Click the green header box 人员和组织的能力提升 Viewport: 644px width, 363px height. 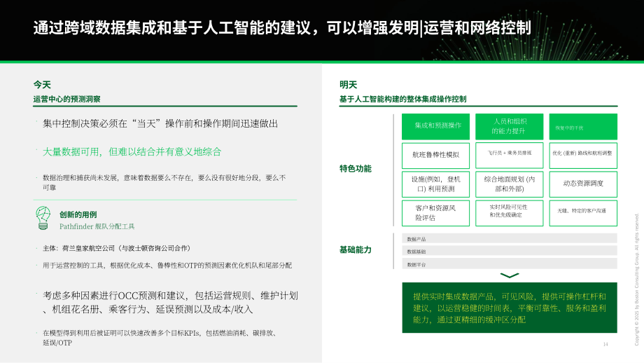click(510, 126)
